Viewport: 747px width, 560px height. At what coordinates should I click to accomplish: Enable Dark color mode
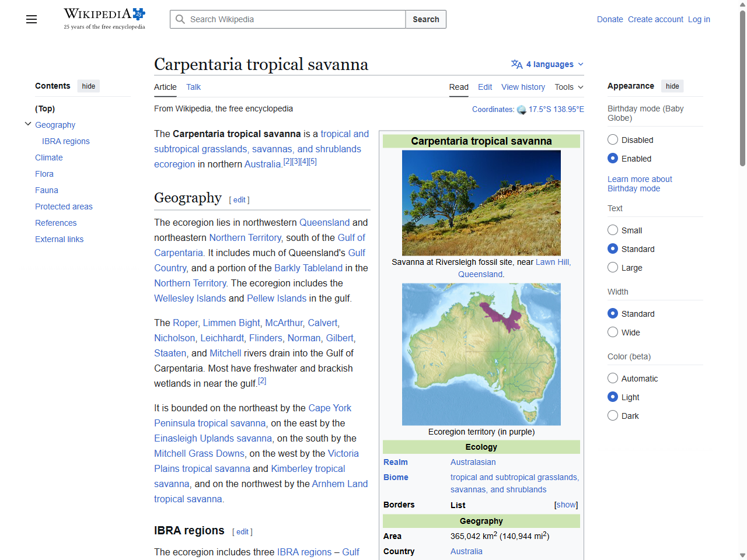point(613,415)
